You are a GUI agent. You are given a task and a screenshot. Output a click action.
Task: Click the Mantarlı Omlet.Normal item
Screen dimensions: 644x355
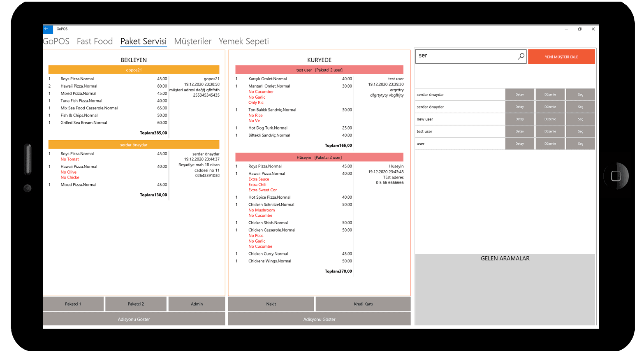269,86
